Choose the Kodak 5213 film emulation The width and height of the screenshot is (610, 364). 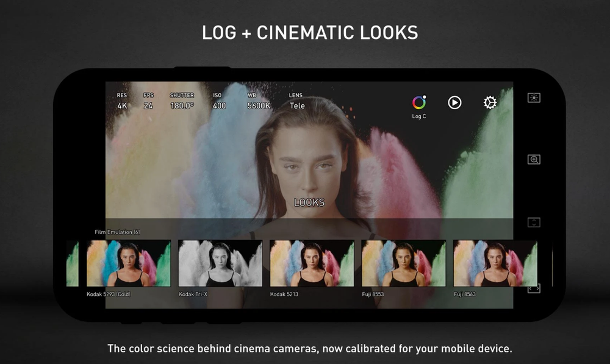click(312, 262)
